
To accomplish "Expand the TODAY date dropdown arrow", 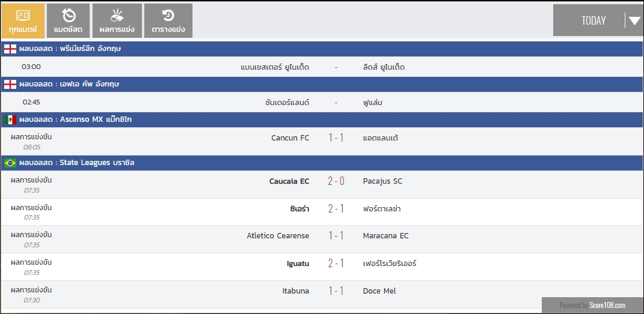I will pyautogui.click(x=634, y=20).
